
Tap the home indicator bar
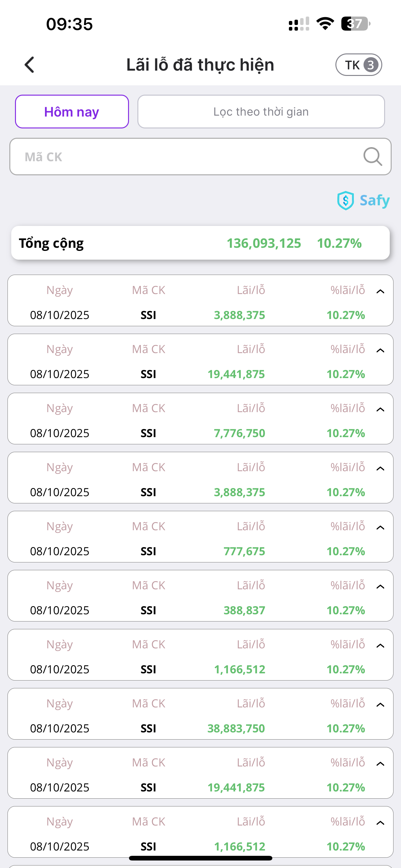tap(200, 858)
